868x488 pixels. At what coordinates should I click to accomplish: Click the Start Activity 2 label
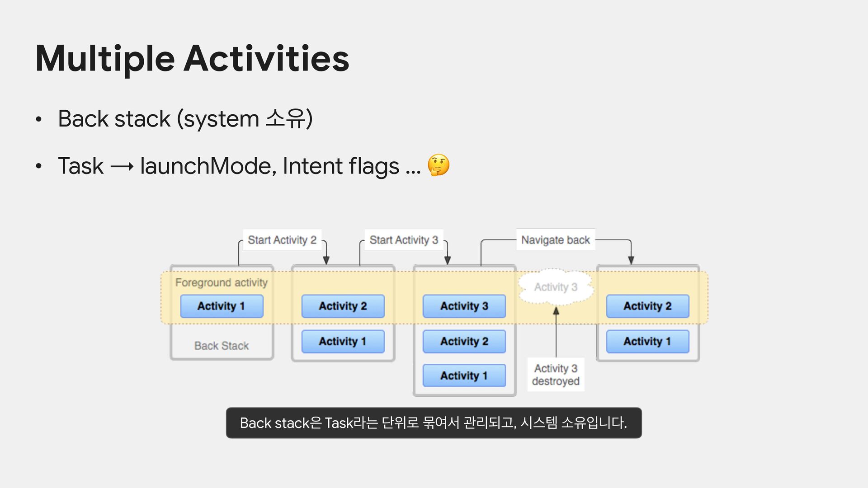click(x=282, y=240)
